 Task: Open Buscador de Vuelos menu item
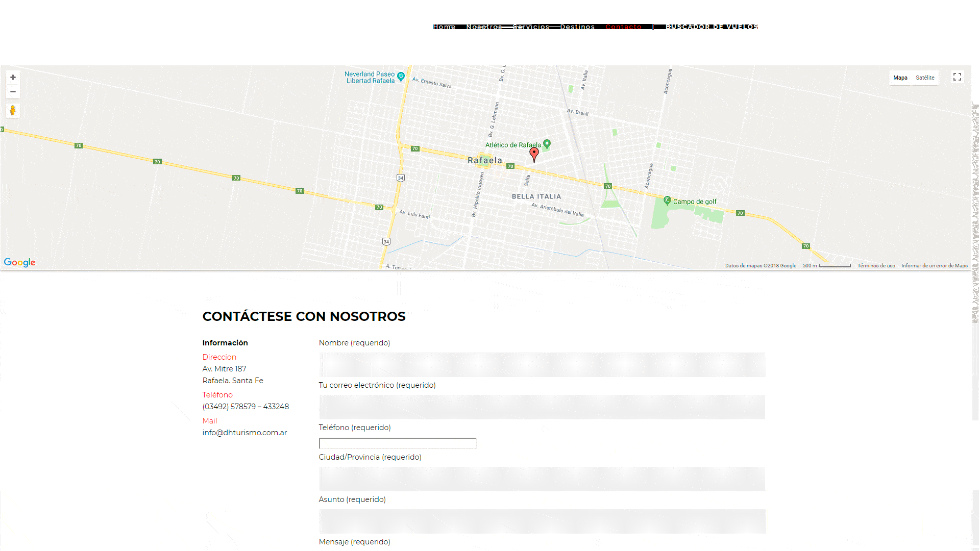(x=712, y=27)
